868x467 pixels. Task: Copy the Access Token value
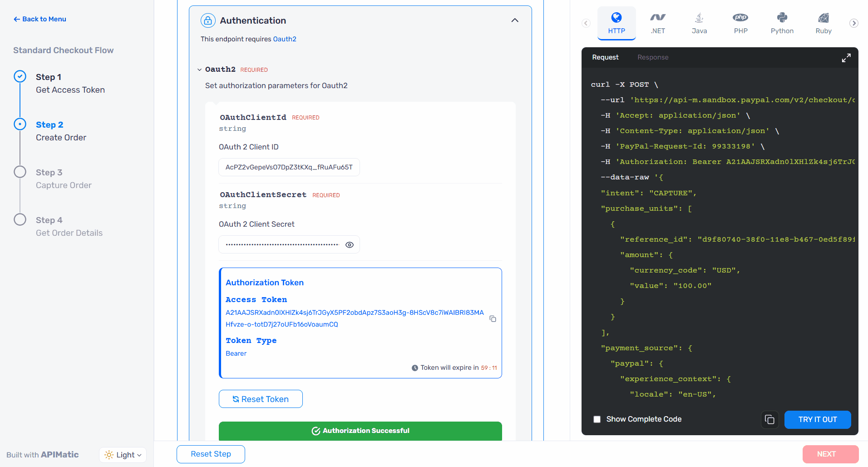point(493,318)
